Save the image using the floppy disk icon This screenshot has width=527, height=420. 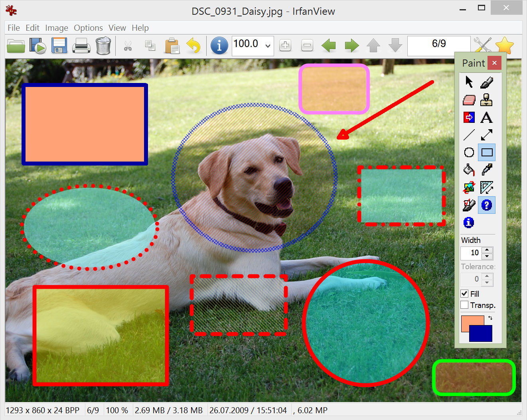coord(59,45)
